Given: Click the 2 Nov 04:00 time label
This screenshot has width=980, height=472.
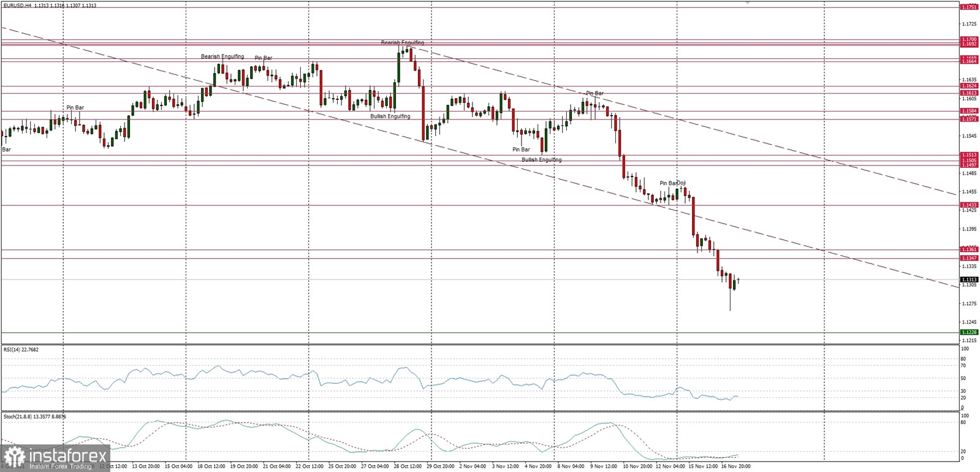Looking at the screenshot, I should click(473, 466).
